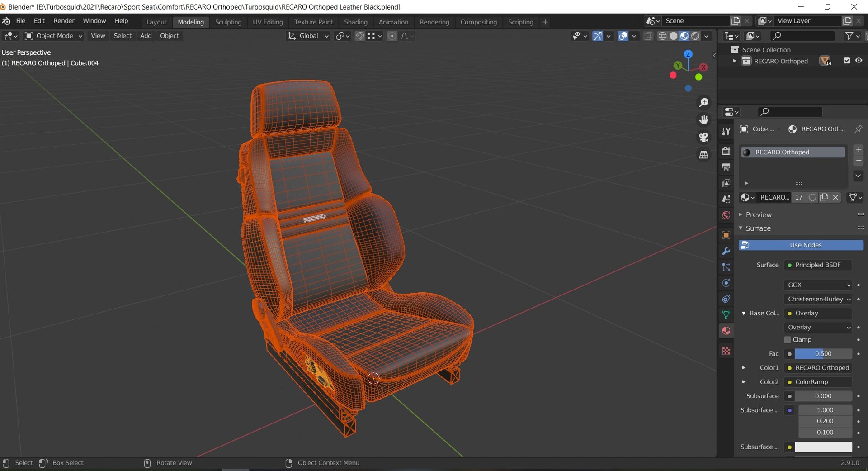Open the viewport Add menu
868x471 pixels.
[x=146, y=36]
